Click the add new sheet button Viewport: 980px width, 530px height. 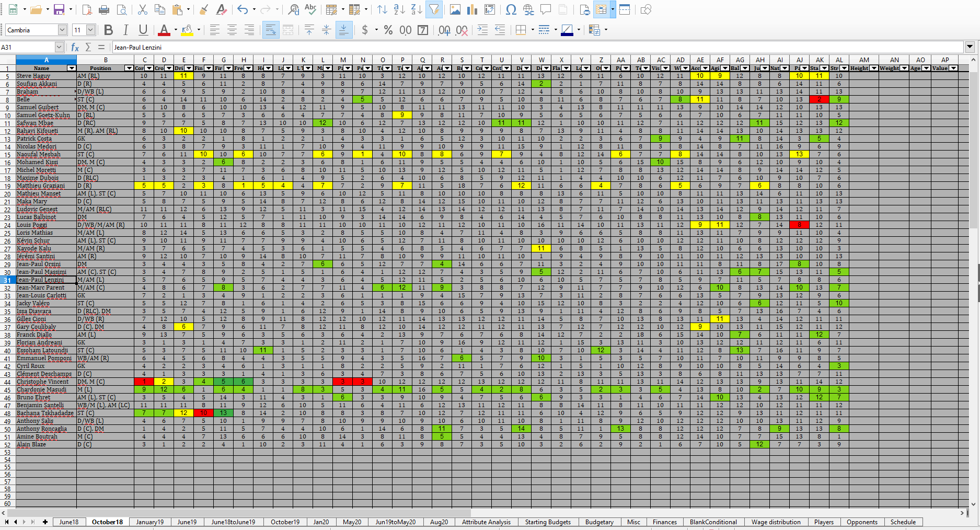(45, 522)
